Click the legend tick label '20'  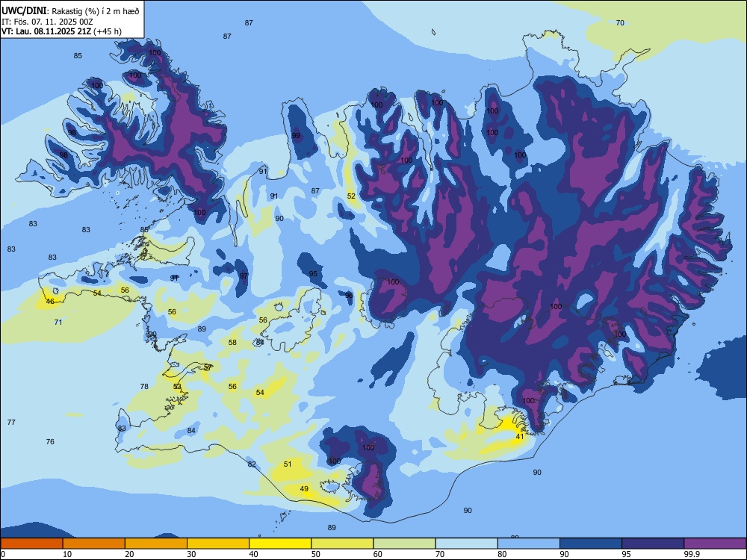[x=129, y=554]
